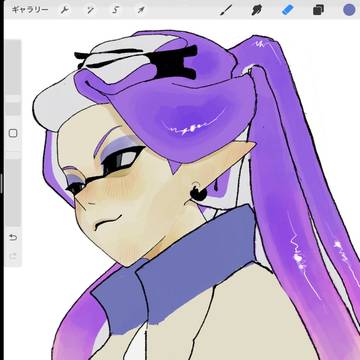Redo the stroke with the sidebar arrow
Image resolution: width=360 pixels, height=360 pixels.
pyautogui.click(x=13, y=256)
